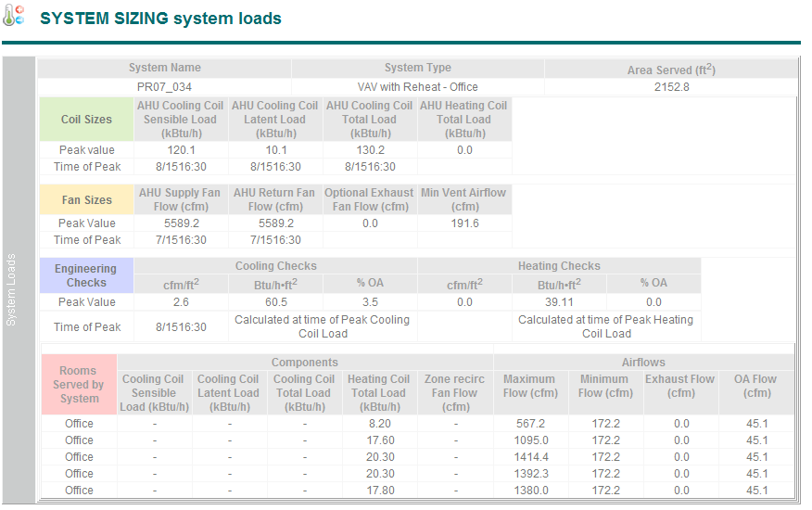Viewport: 812px width, 510px height.
Task: Select the green Coil Sizes header
Action: pyautogui.click(x=86, y=120)
